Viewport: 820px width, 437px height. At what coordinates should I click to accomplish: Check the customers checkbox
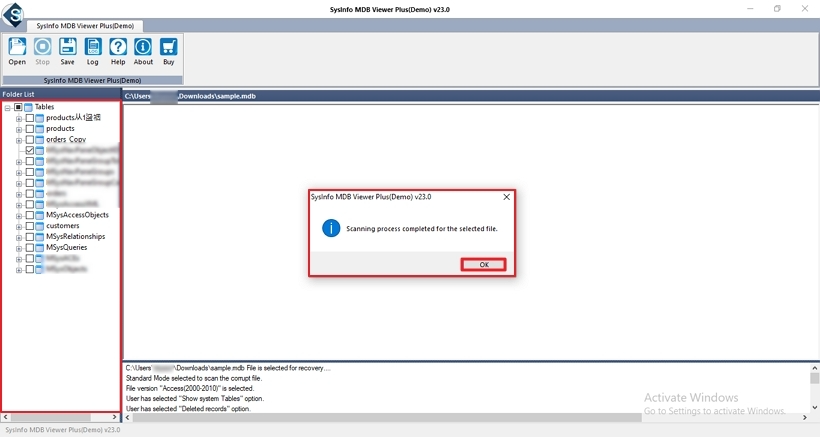coord(30,226)
